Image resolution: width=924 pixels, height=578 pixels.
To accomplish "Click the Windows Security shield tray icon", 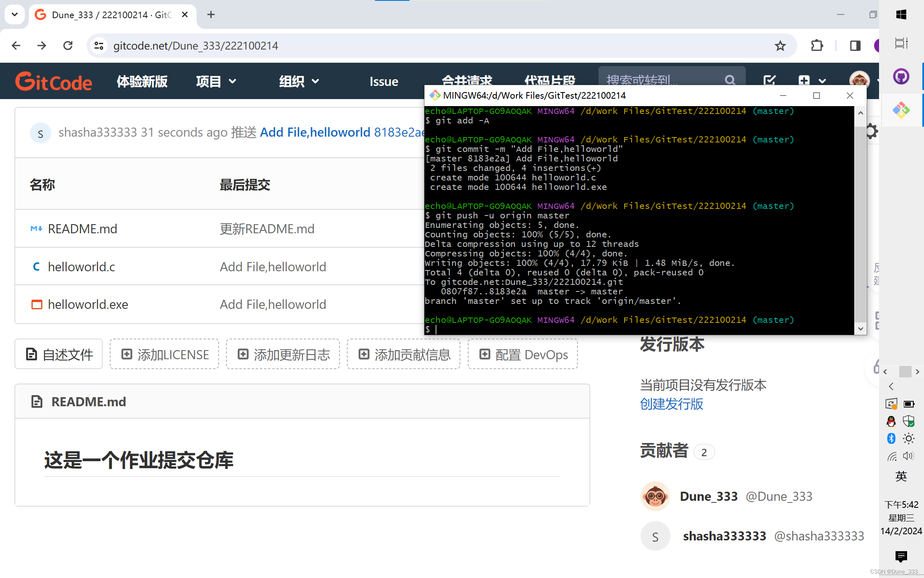I will 909,421.
